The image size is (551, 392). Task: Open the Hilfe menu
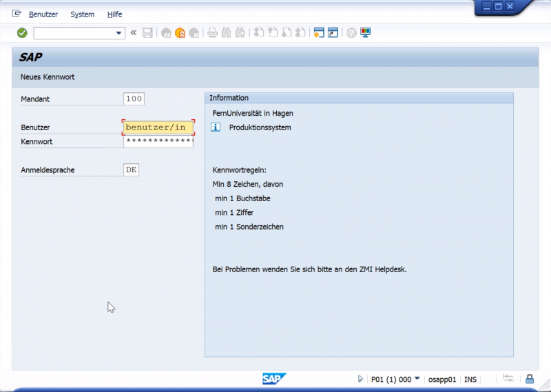(x=114, y=14)
